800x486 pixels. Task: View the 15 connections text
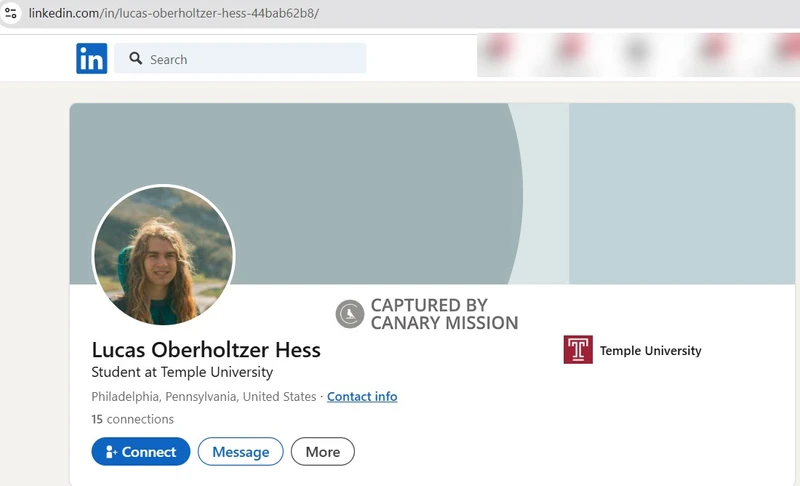pos(133,419)
